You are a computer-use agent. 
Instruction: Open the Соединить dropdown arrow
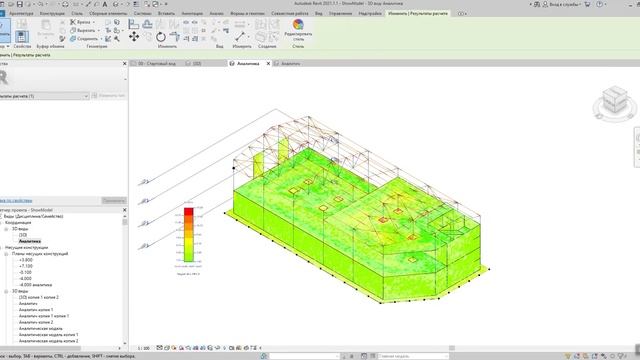coord(101,39)
